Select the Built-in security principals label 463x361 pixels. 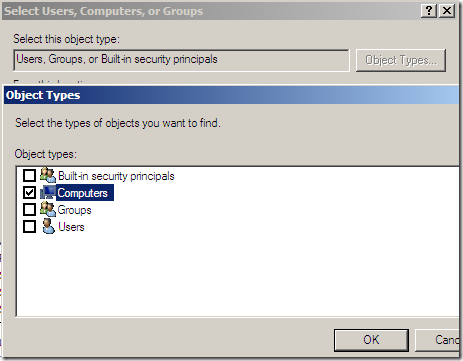point(116,176)
